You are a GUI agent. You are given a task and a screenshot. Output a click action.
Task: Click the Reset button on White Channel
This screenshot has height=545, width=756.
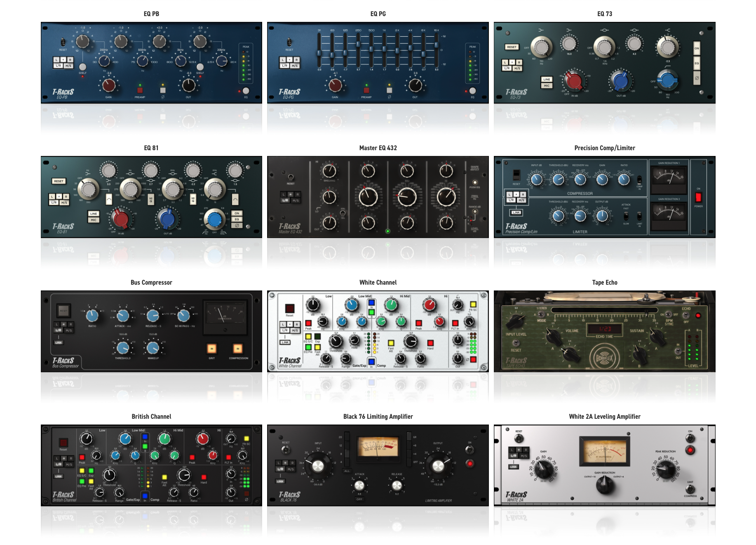tap(290, 308)
